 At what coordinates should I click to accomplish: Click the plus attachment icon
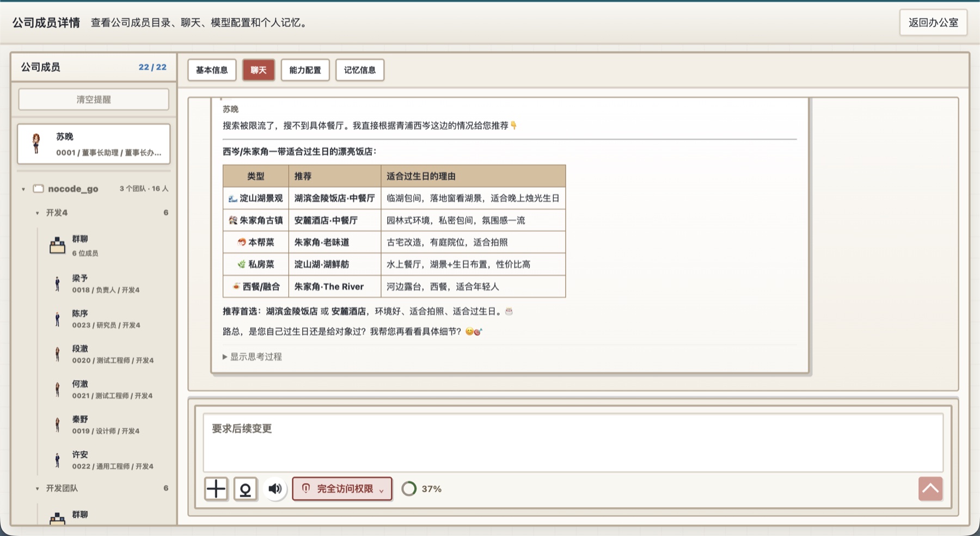[x=216, y=489]
